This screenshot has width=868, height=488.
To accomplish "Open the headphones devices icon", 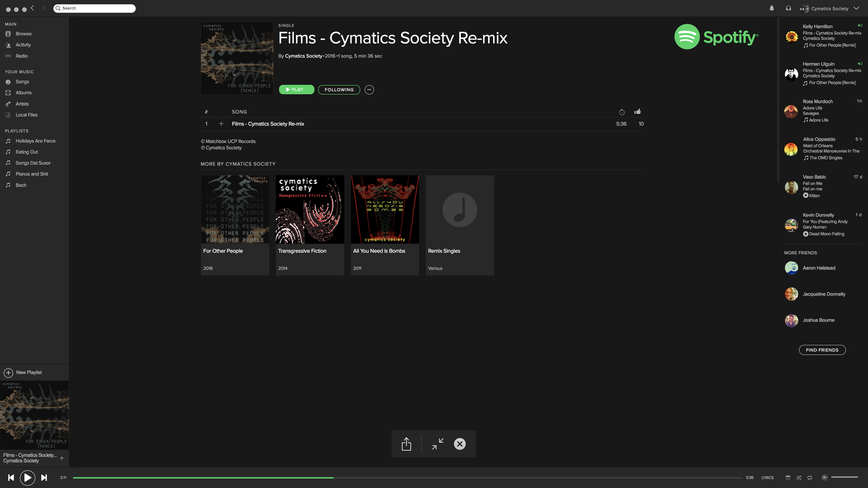I will click(x=789, y=8).
